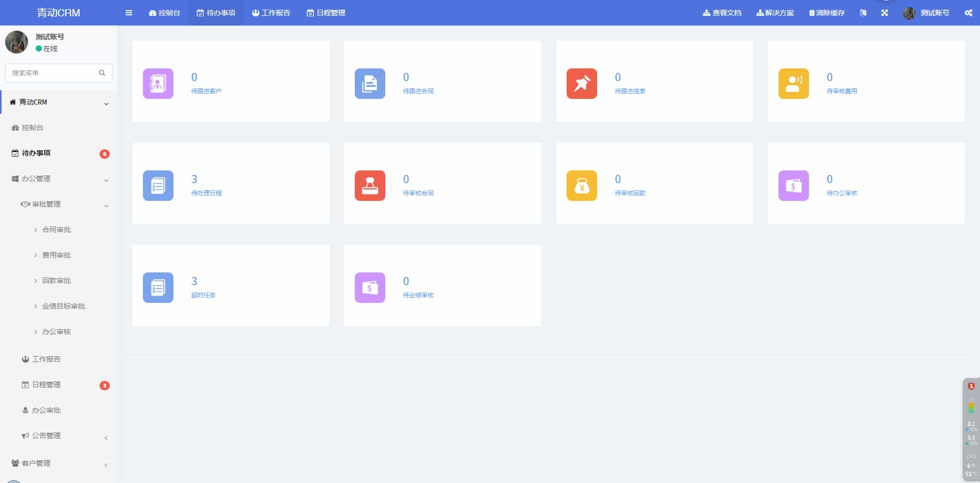Open the 查看文档 link
Image resolution: width=980 pixels, height=483 pixels.
pyautogui.click(x=722, y=13)
